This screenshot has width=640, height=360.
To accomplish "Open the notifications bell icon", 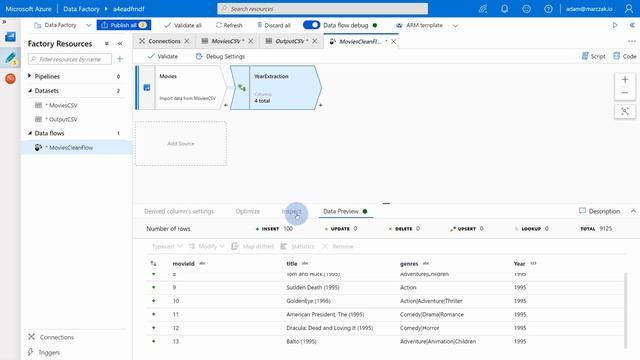I will click(504, 9).
